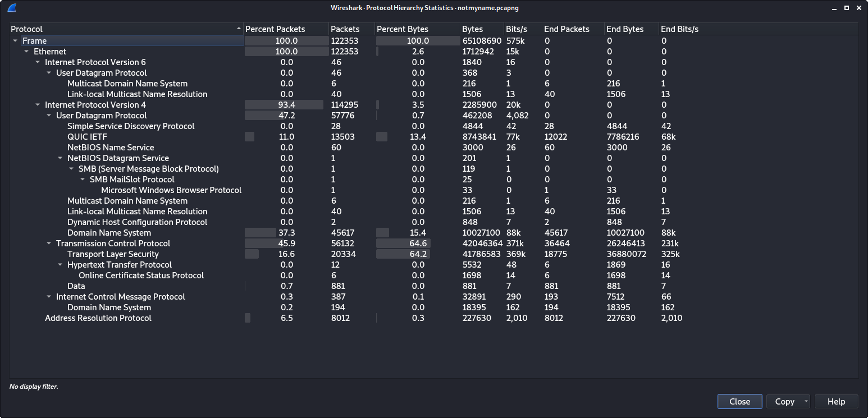The image size is (868, 418).
Task: Sort by the Bits/s column header
Action: 523,29
